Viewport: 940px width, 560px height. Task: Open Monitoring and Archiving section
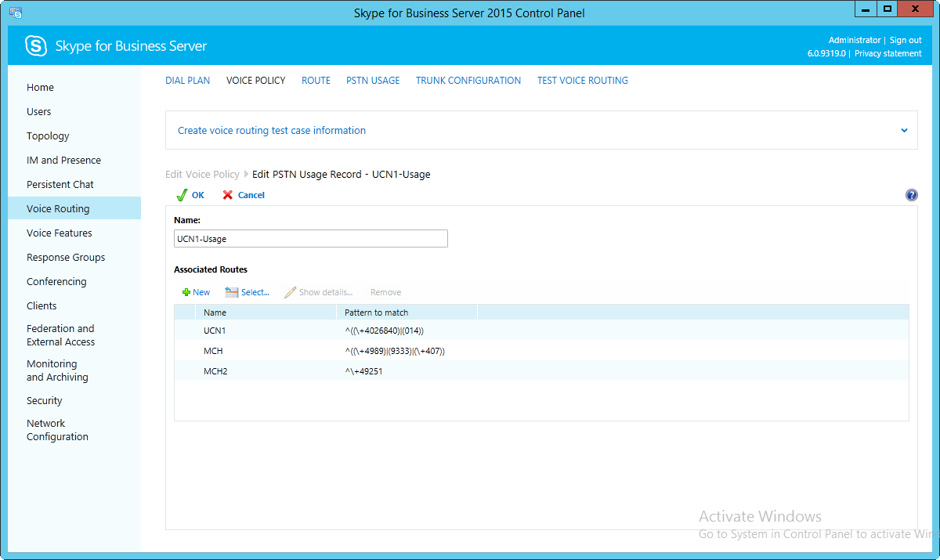point(57,370)
